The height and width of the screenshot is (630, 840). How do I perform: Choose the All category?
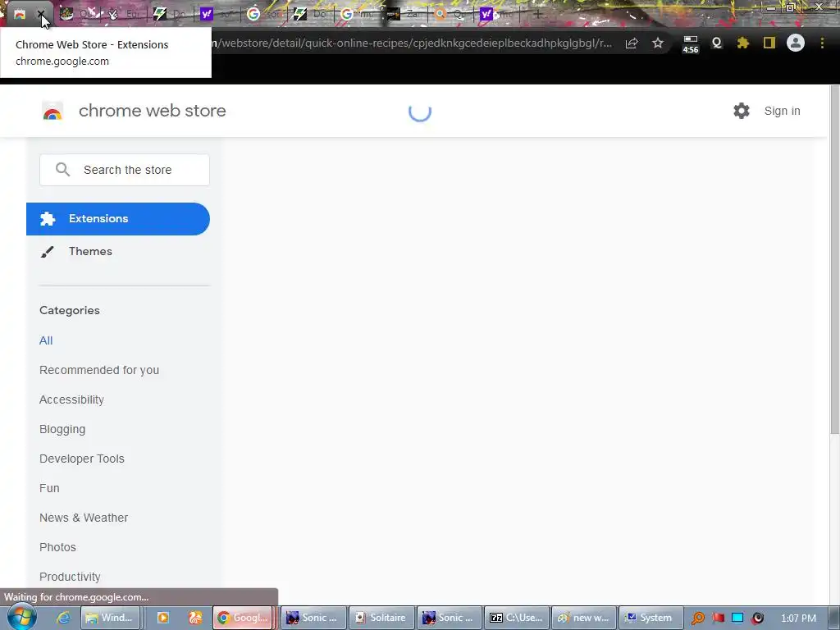46,340
